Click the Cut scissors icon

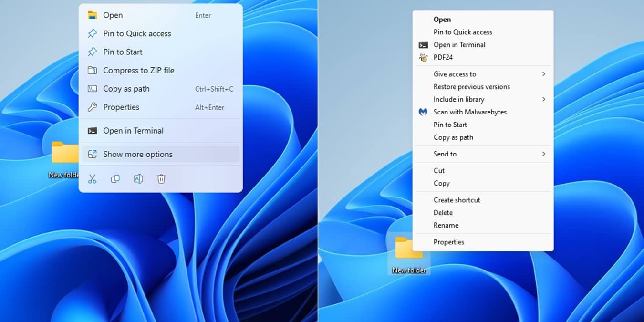pos(92,178)
